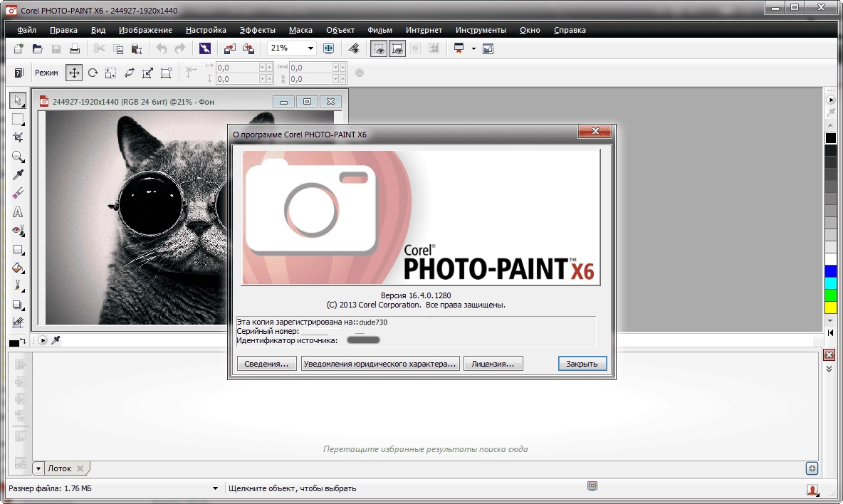The image size is (843, 504).
Task: Open the Лоток tray dropdown arrow
Action: pos(38,468)
